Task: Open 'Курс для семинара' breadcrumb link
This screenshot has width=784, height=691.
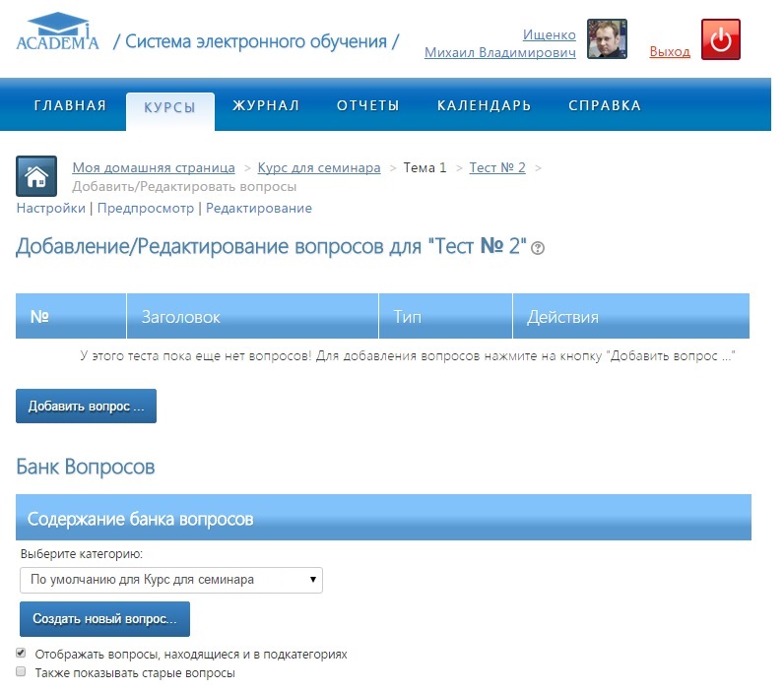Action: pyautogui.click(x=319, y=168)
